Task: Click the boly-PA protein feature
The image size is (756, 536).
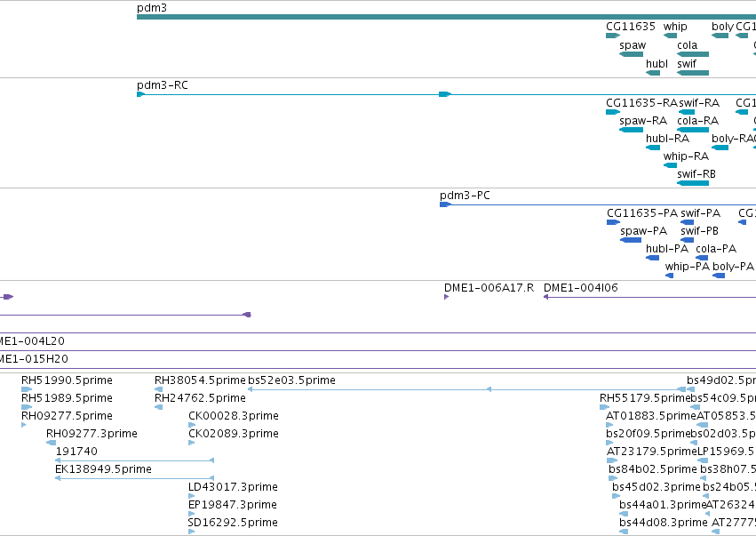Action: (x=719, y=276)
